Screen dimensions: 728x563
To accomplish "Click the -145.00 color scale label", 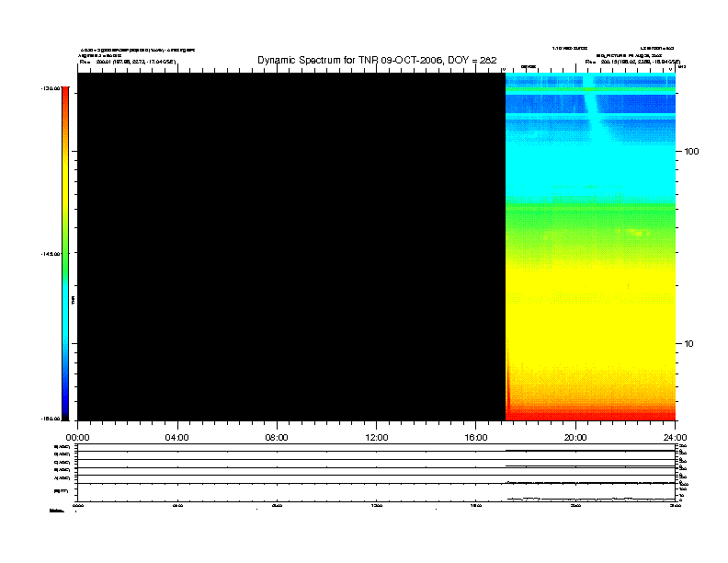I will (51, 254).
